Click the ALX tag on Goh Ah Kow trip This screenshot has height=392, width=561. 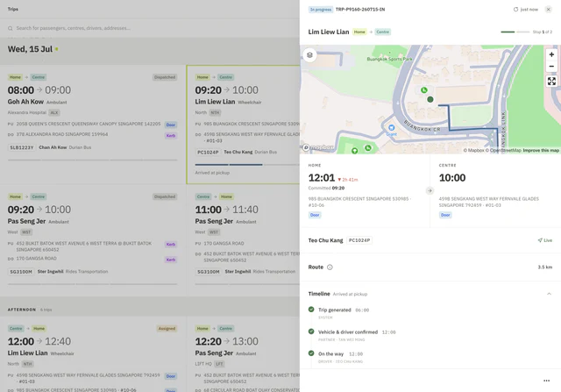pyautogui.click(x=54, y=112)
